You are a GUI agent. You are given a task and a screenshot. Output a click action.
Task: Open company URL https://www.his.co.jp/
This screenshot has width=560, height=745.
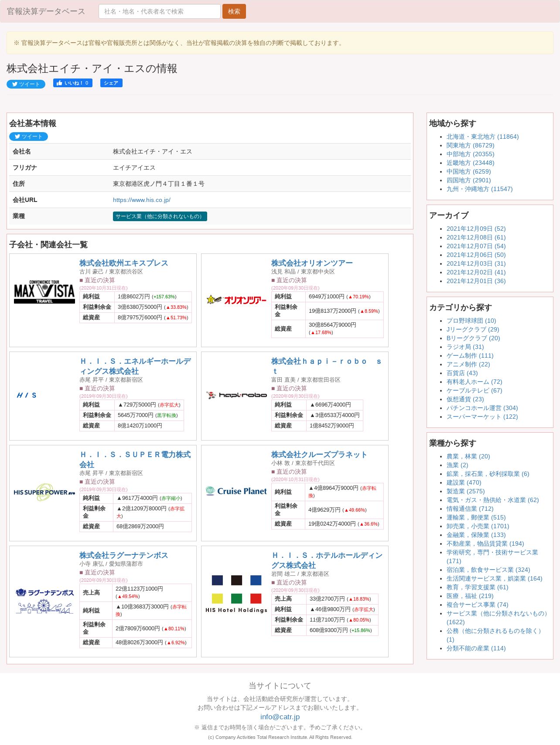coord(142,200)
